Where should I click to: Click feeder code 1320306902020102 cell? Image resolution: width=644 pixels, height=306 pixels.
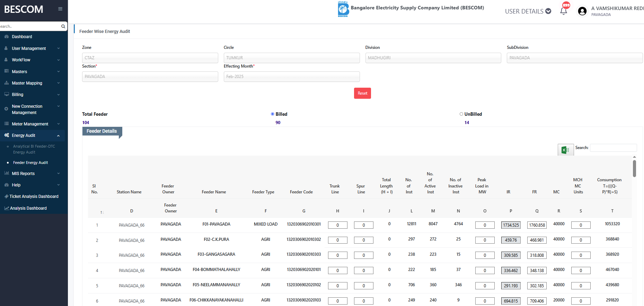304,285
